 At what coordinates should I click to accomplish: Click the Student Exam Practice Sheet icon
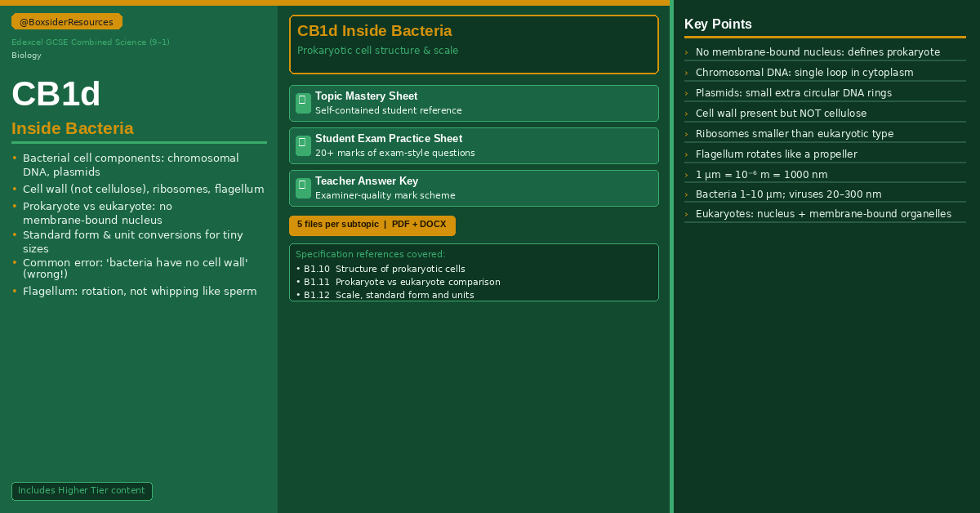click(x=303, y=145)
